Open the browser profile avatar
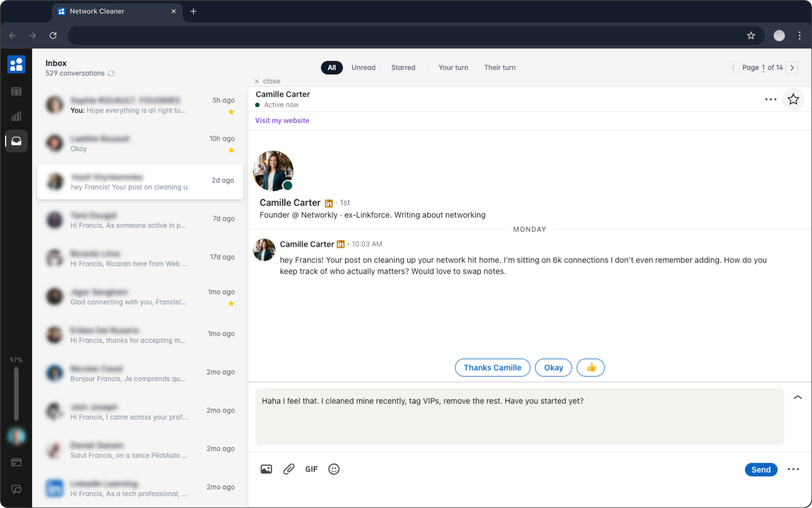This screenshot has height=508, width=812. click(779, 36)
